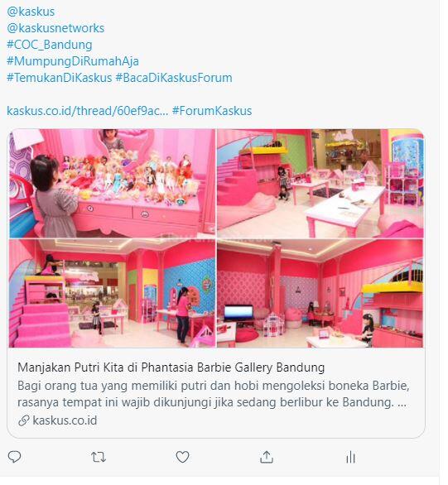448x485 pixels.
Task: Open the #MumpungDiRumahAja hashtag
Action: (73, 61)
